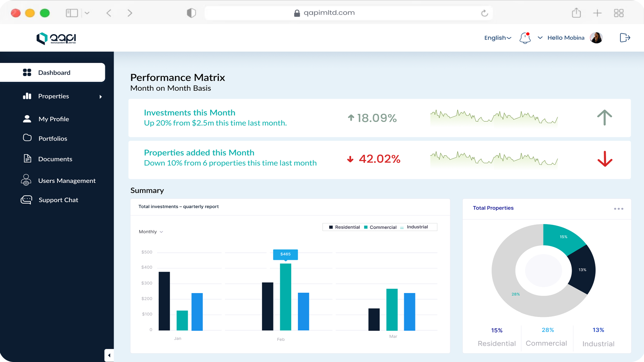The image size is (644, 362).
Task: Click the dark navy 13% donut segment
Action: pos(582,270)
